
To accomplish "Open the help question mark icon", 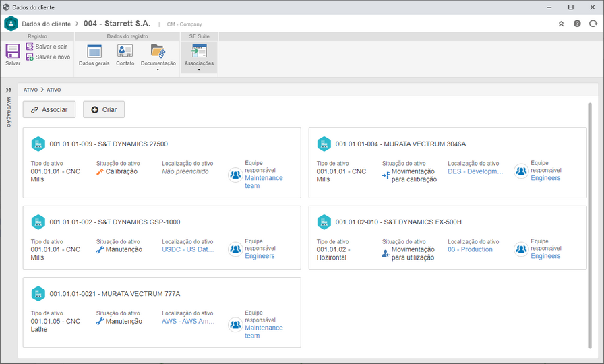I will (x=577, y=24).
